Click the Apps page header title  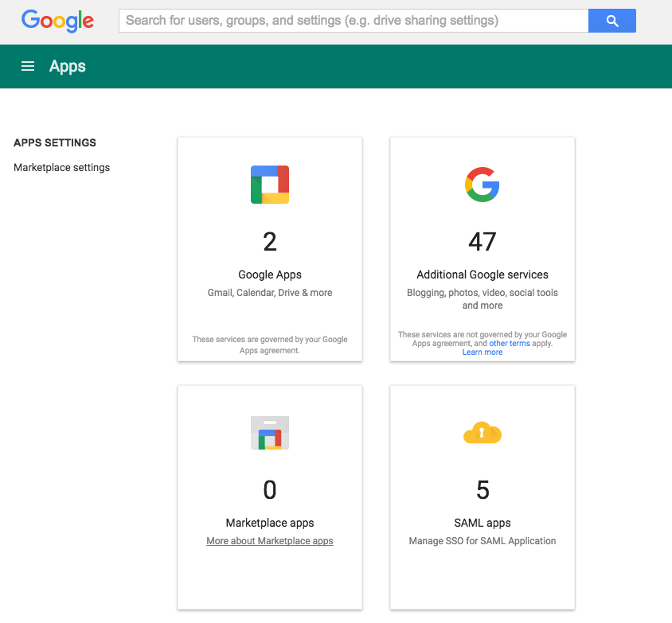(68, 66)
